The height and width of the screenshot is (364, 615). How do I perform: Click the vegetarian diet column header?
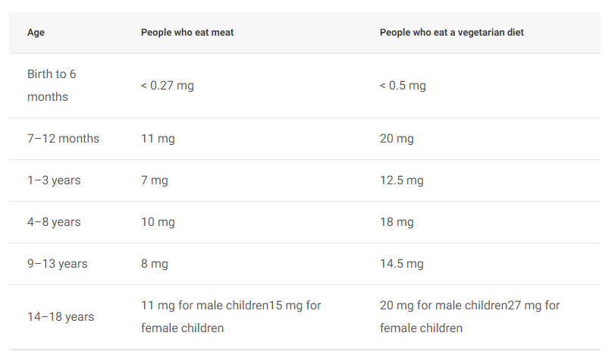click(451, 33)
